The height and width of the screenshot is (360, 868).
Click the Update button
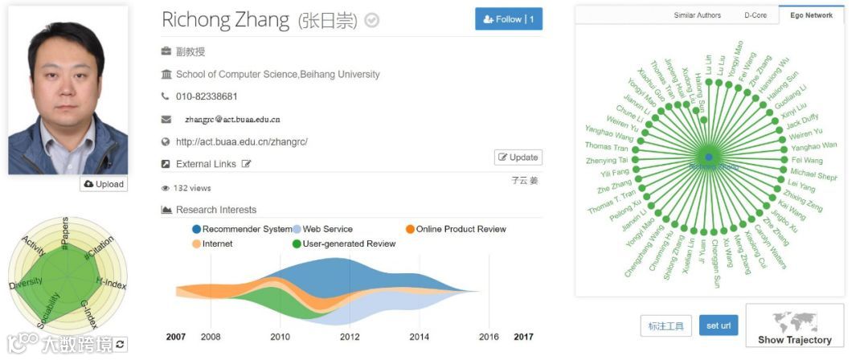518,157
